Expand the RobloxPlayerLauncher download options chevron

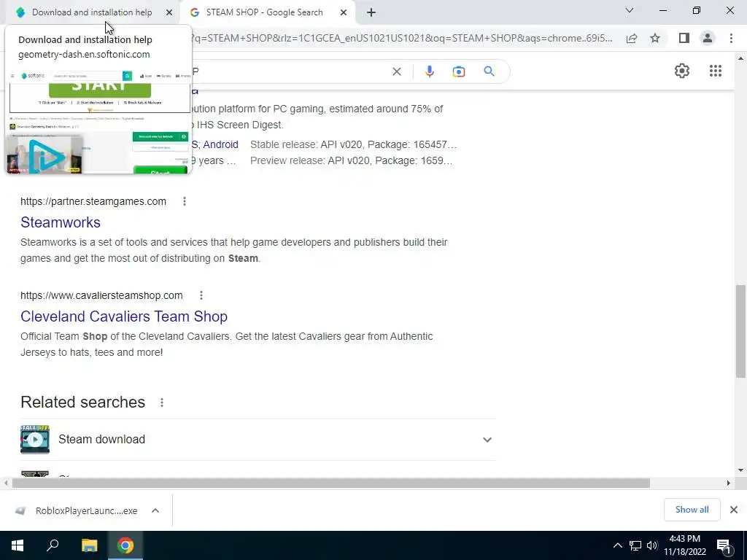point(155,510)
